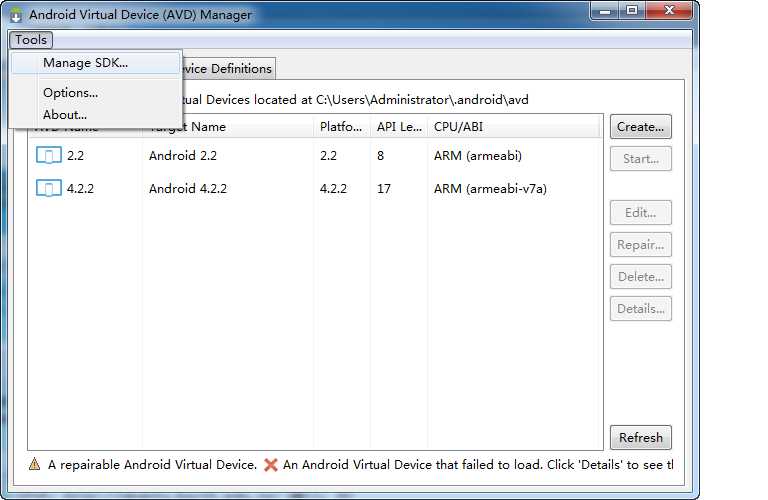Click the Details... button
This screenshot has width=768, height=500.
pos(641,309)
